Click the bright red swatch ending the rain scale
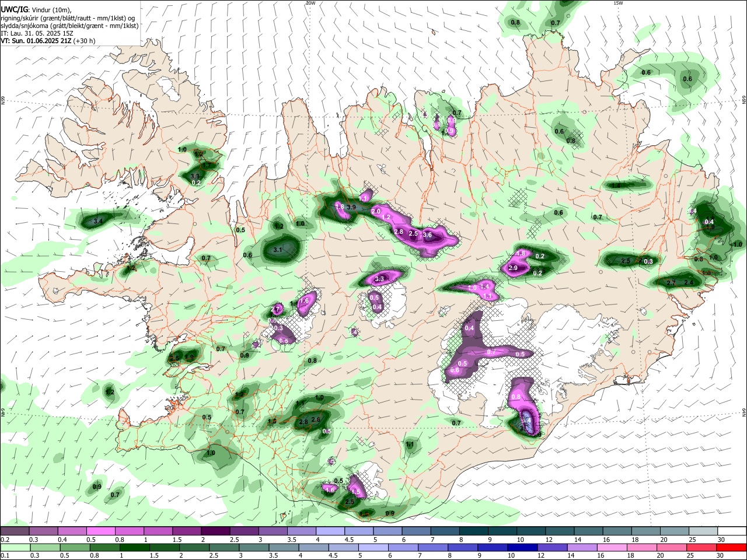Viewport: 747px width, 560px height. tap(732, 547)
